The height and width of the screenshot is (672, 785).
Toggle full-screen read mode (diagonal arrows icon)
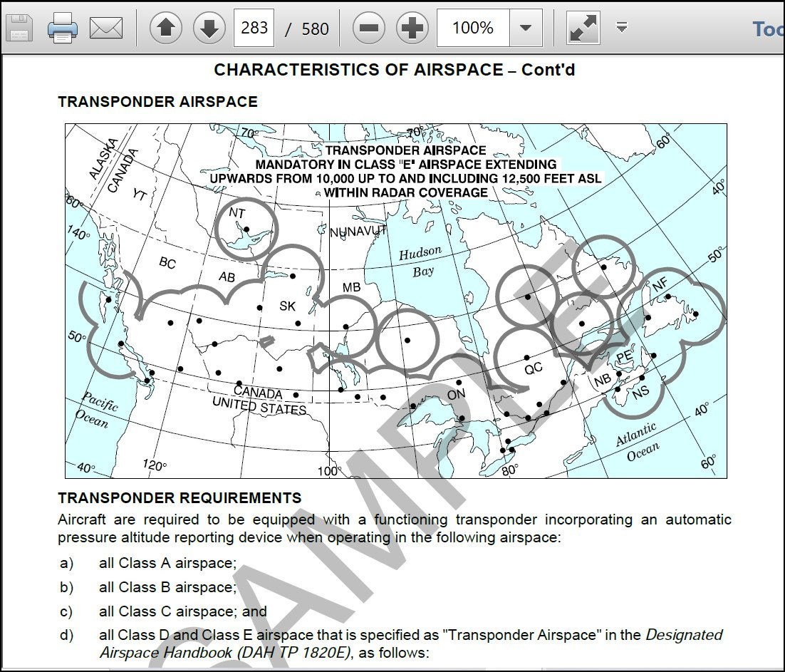point(583,28)
